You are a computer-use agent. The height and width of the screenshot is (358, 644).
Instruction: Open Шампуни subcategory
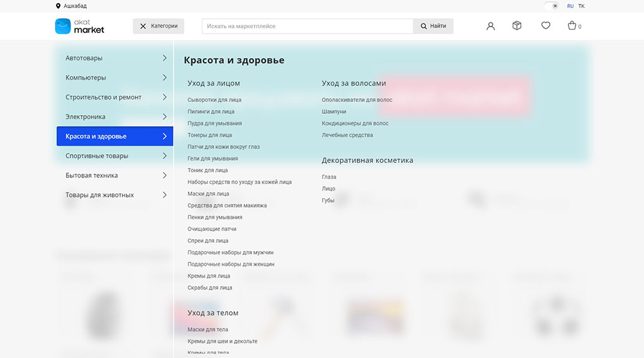tap(333, 111)
